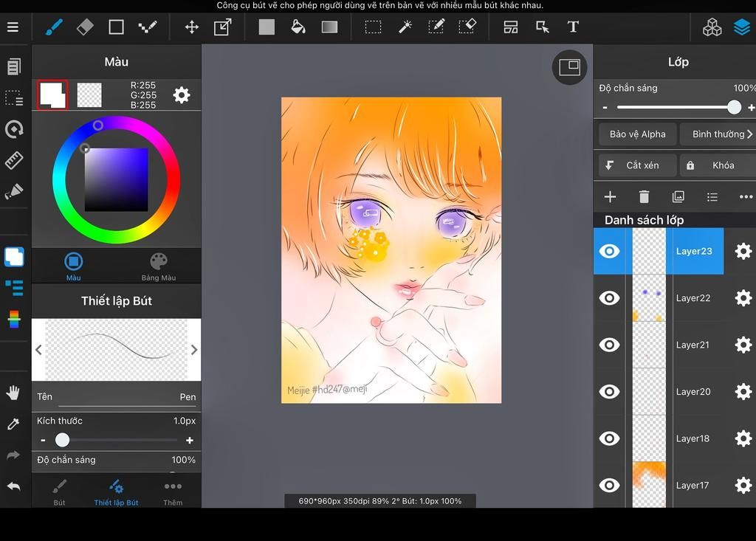Select the Eyedropper tool

[x=13, y=424]
